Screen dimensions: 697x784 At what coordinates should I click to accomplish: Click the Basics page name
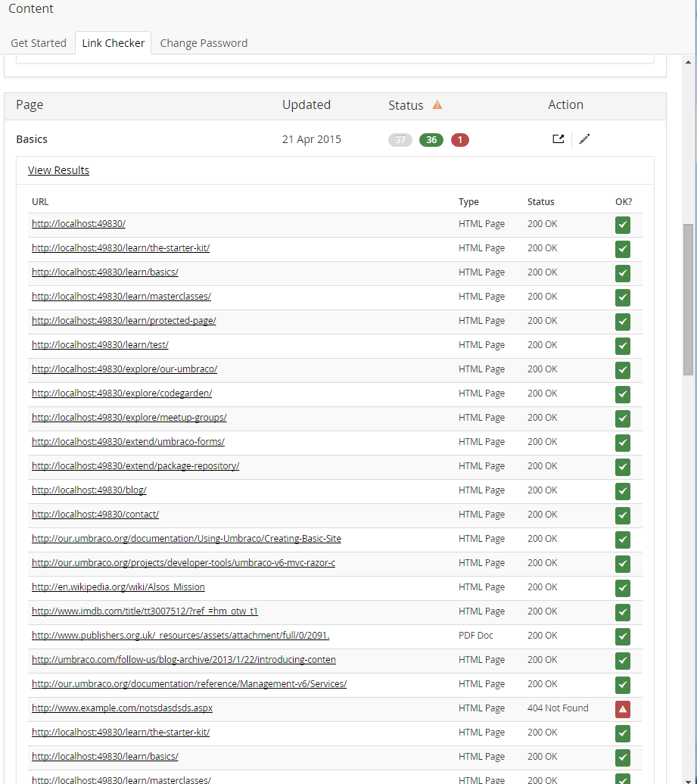click(32, 139)
